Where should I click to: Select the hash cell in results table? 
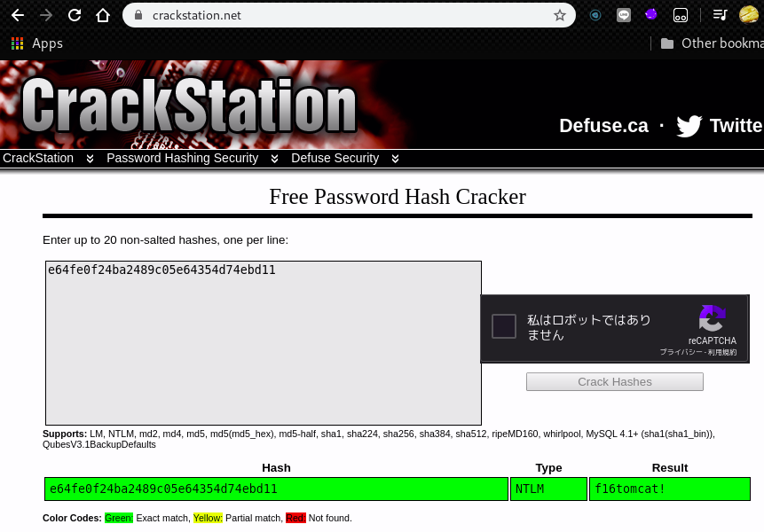(276, 489)
